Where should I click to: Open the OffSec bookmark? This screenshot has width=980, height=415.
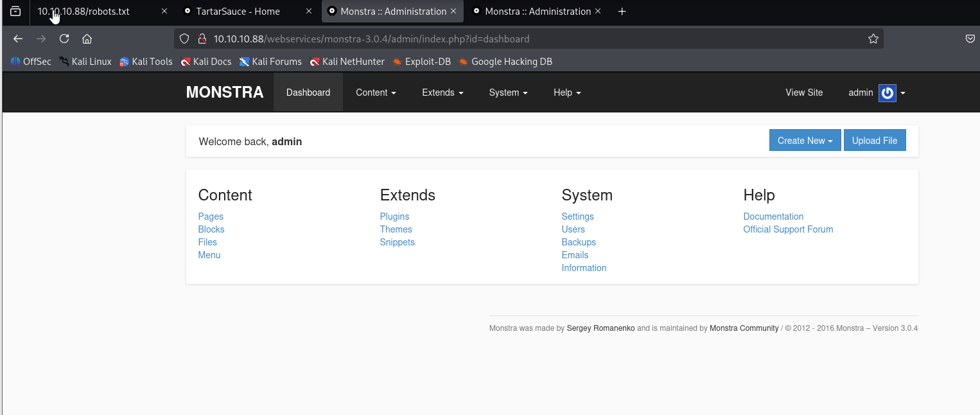click(31, 62)
